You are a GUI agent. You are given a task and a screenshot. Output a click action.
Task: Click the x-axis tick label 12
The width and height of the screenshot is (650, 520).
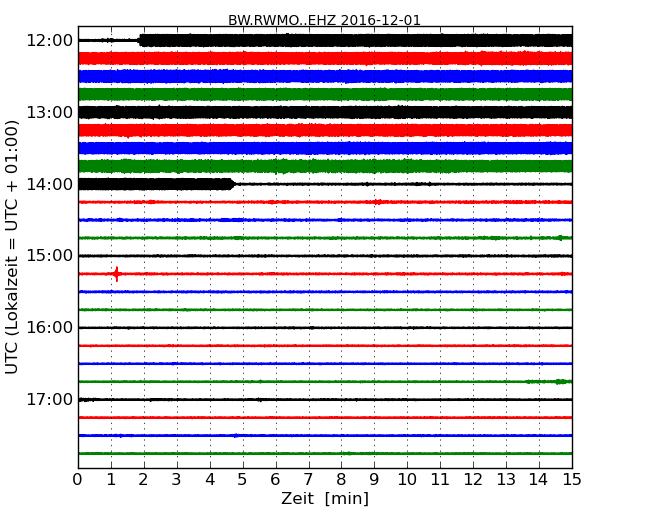(x=473, y=480)
